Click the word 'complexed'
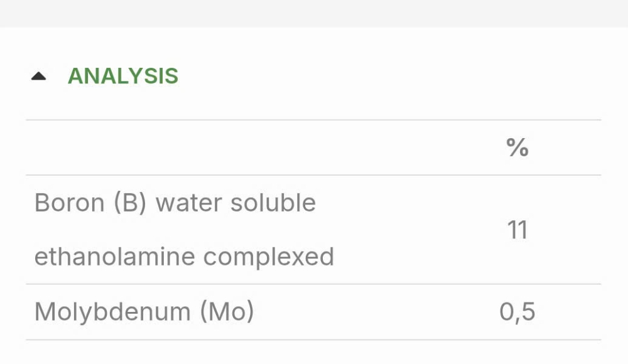The width and height of the screenshot is (628, 364). (269, 257)
